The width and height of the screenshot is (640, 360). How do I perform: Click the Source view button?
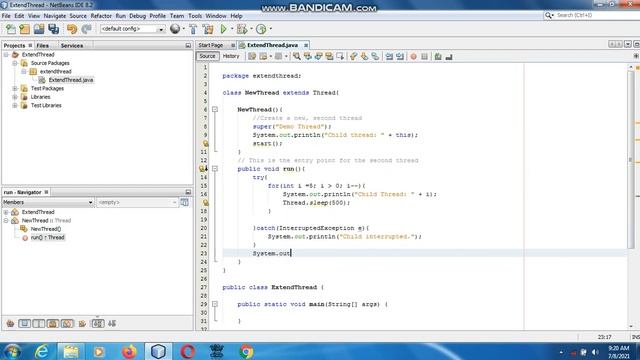point(207,56)
